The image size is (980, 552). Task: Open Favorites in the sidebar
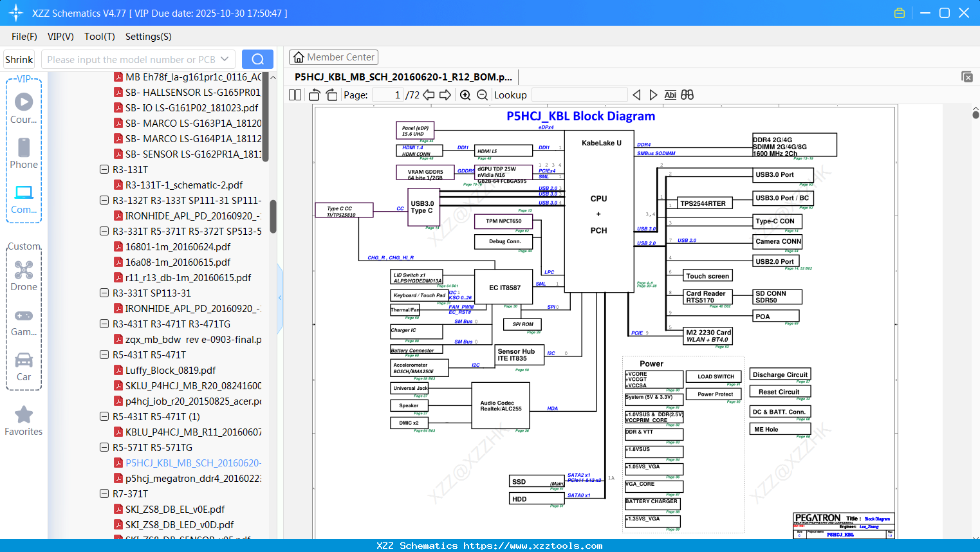coord(24,421)
